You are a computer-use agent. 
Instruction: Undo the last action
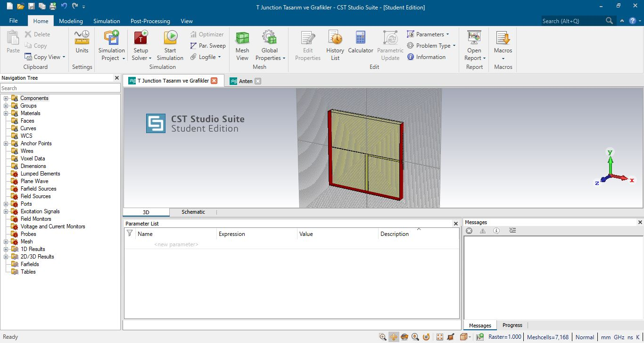64,7
